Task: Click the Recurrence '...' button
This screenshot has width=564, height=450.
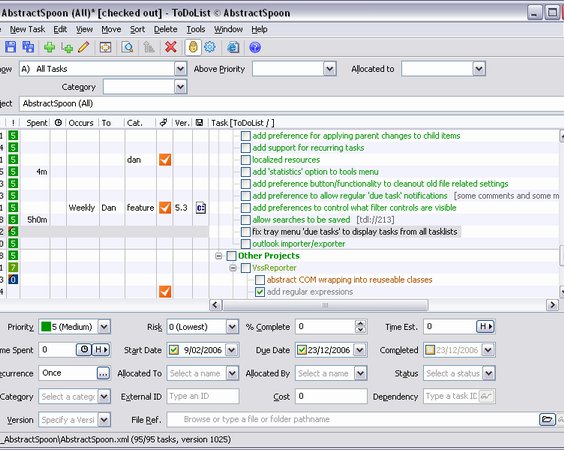Action: (x=103, y=373)
